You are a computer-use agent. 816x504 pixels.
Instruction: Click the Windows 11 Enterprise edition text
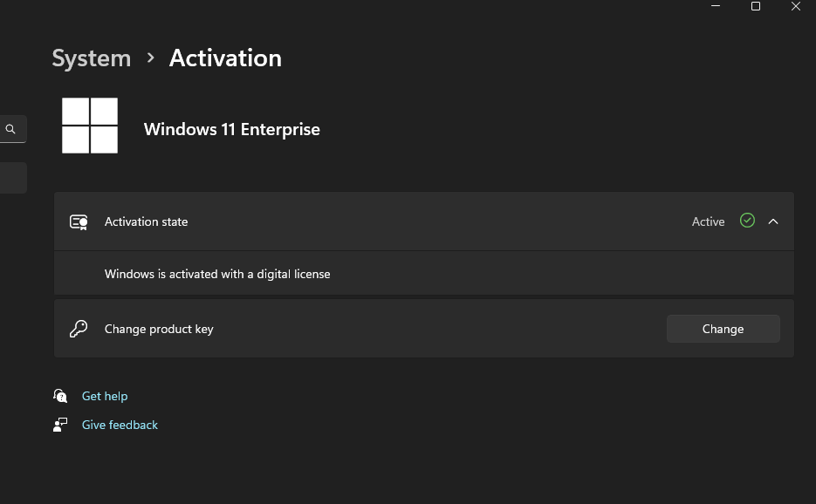click(x=231, y=129)
